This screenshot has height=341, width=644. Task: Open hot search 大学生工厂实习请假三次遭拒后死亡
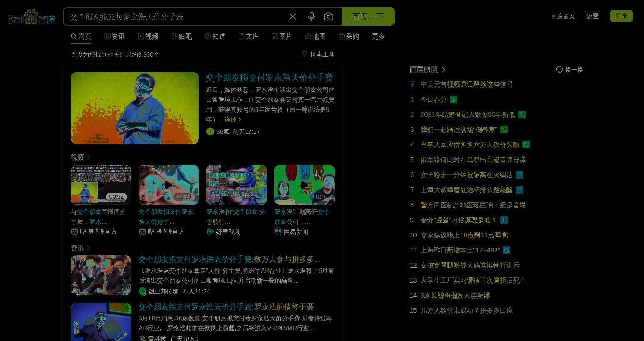[x=473, y=280]
